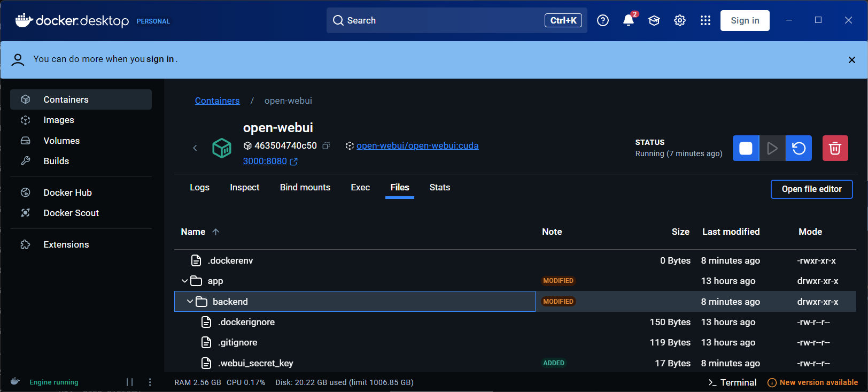This screenshot has height=392, width=868.
Task: Follow the Containers breadcrumb link
Action: (217, 101)
